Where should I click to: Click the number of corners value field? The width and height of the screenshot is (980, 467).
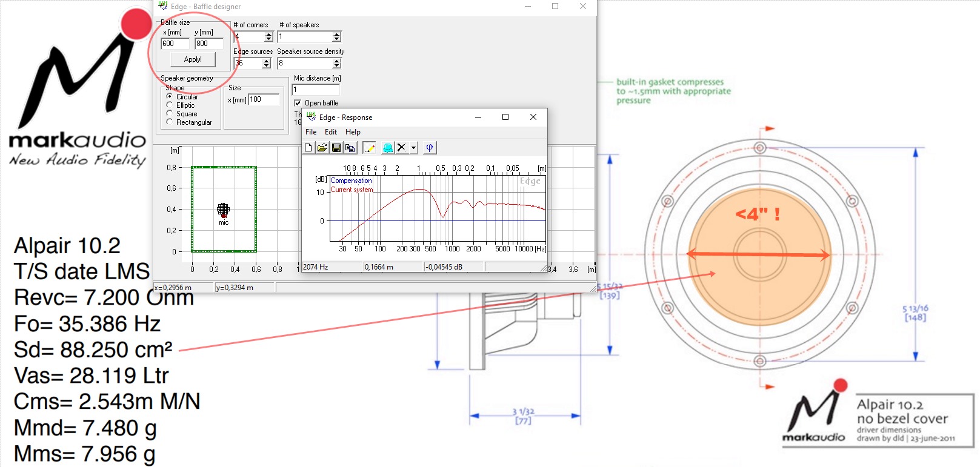click(250, 37)
